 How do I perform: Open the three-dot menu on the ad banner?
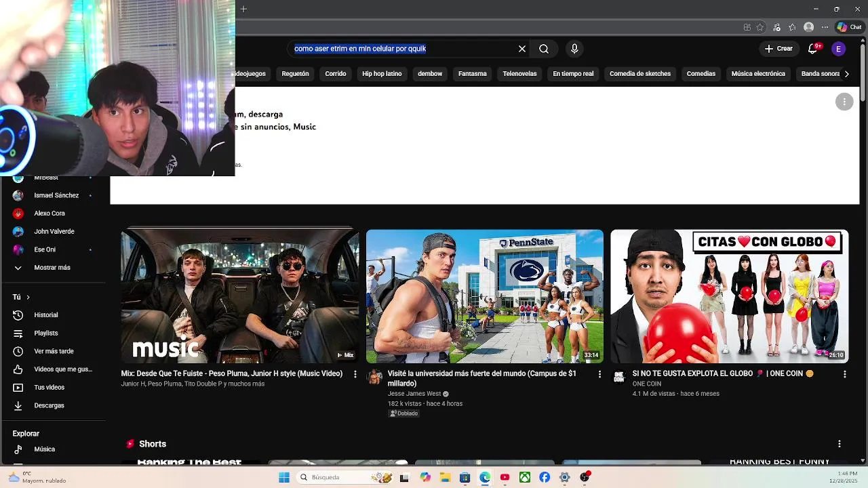[844, 102]
